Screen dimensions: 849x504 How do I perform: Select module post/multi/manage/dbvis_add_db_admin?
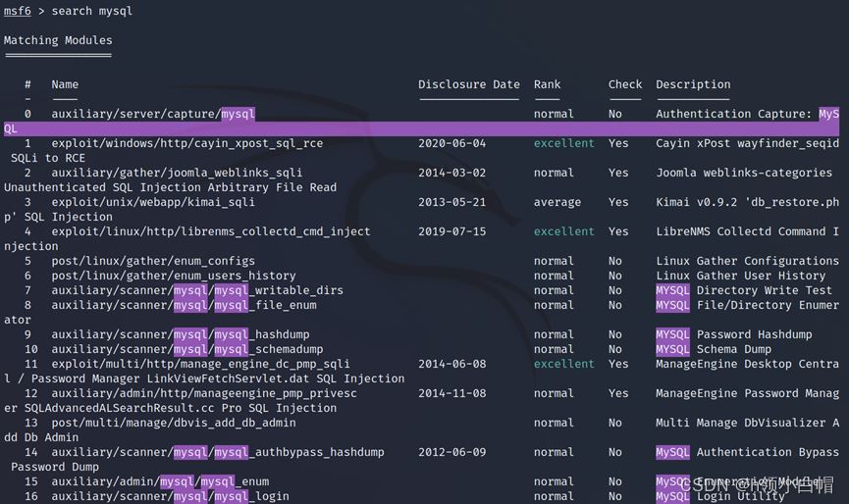coord(174,423)
